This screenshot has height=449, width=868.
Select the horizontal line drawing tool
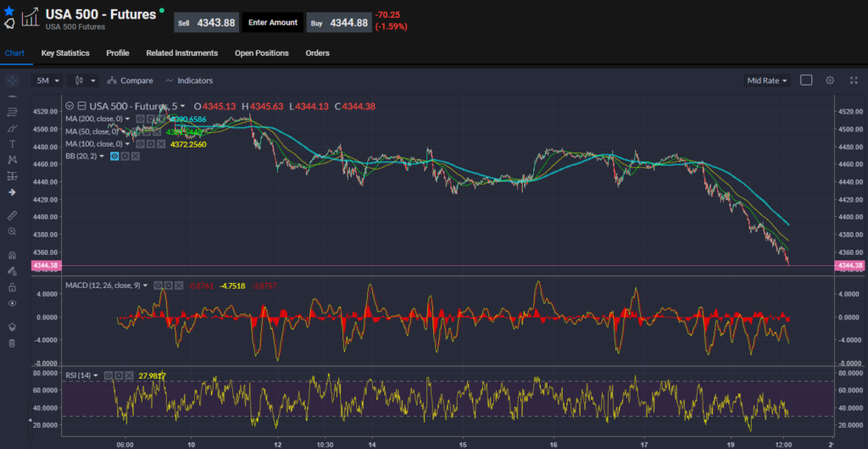(12, 97)
